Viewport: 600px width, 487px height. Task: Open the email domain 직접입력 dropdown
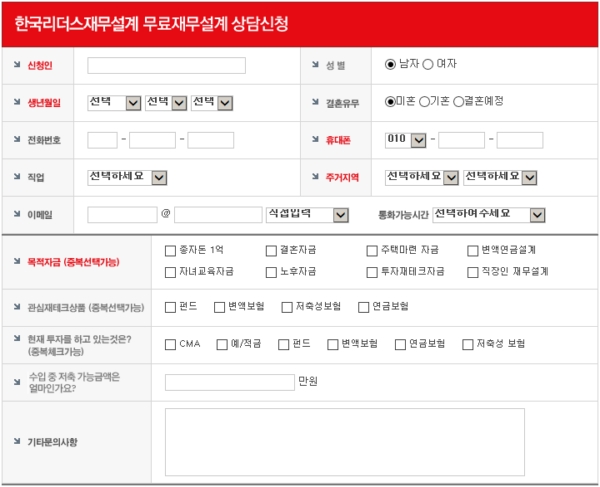tap(307, 215)
